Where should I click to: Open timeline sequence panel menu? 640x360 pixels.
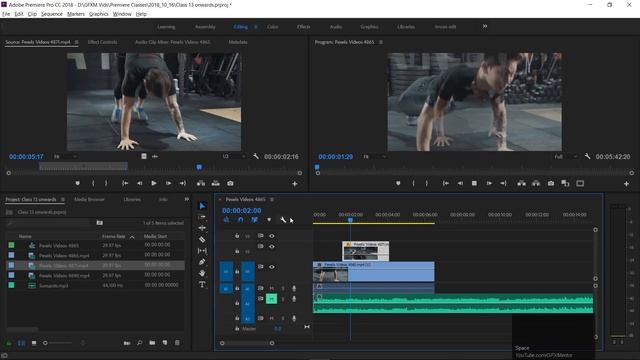[x=272, y=199]
